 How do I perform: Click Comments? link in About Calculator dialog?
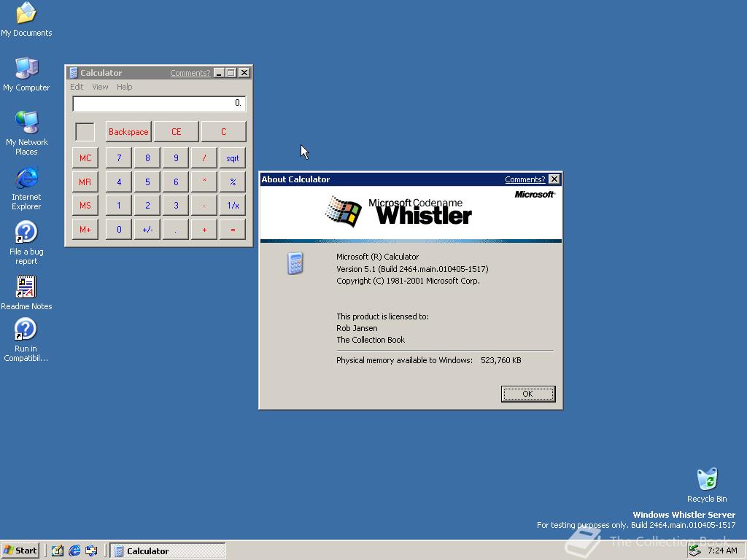coord(525,179)
